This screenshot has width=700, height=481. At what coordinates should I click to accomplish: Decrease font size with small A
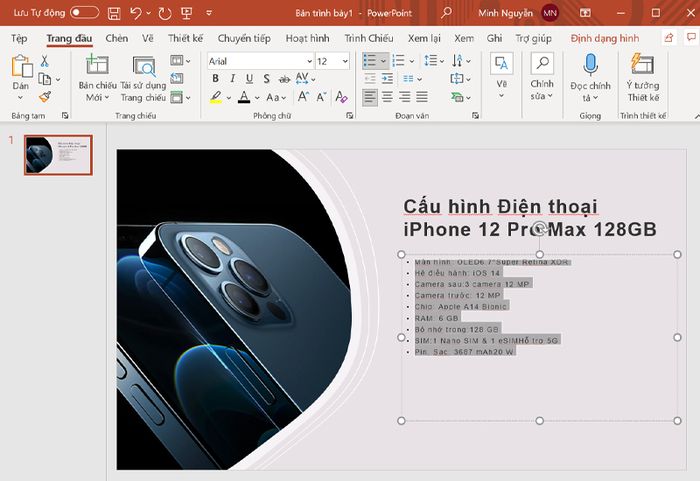pos(321,96)
